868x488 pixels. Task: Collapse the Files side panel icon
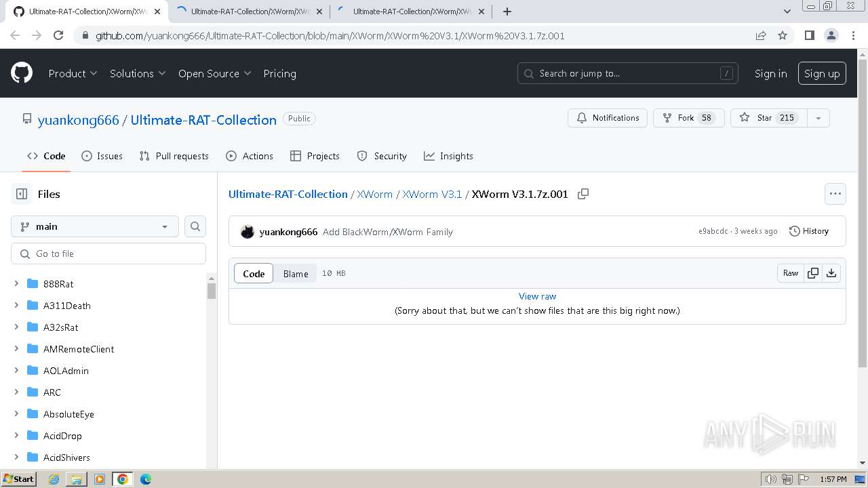point(22,194)
